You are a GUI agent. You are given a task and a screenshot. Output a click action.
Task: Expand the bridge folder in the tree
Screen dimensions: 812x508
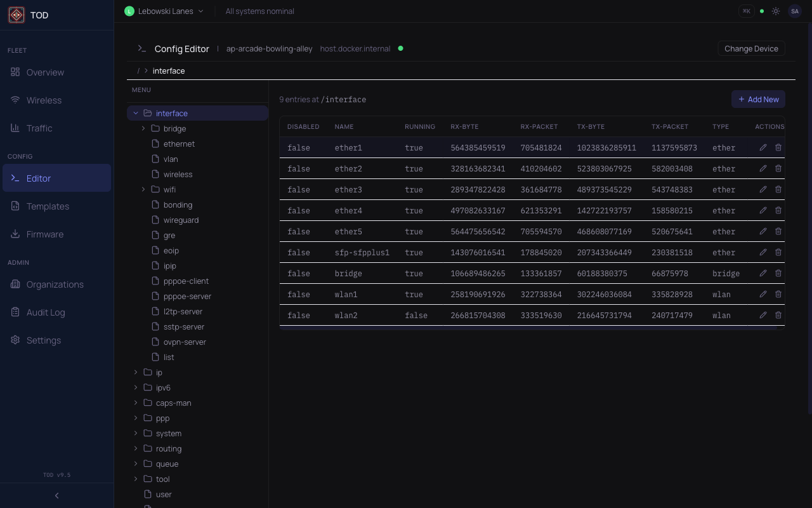click(143, 128)
